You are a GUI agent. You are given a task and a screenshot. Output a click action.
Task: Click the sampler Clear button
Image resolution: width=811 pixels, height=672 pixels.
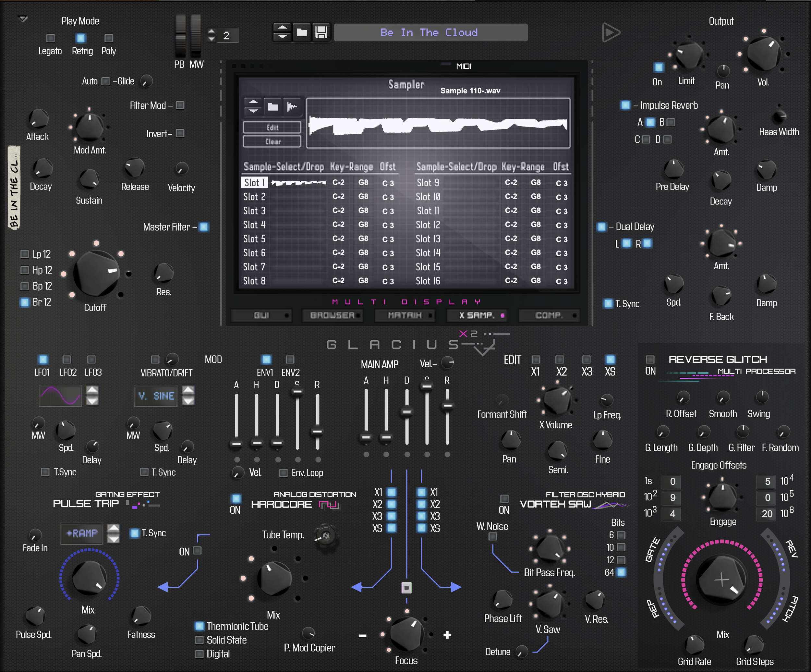(272, 141)
